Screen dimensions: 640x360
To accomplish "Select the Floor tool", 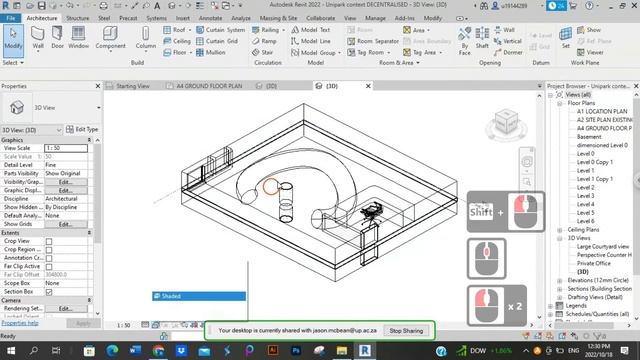I will click(177, 53).
